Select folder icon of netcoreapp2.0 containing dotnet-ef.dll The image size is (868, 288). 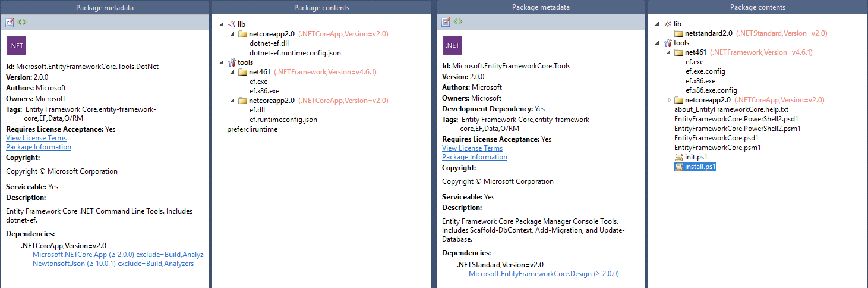(x=243, y=34)
